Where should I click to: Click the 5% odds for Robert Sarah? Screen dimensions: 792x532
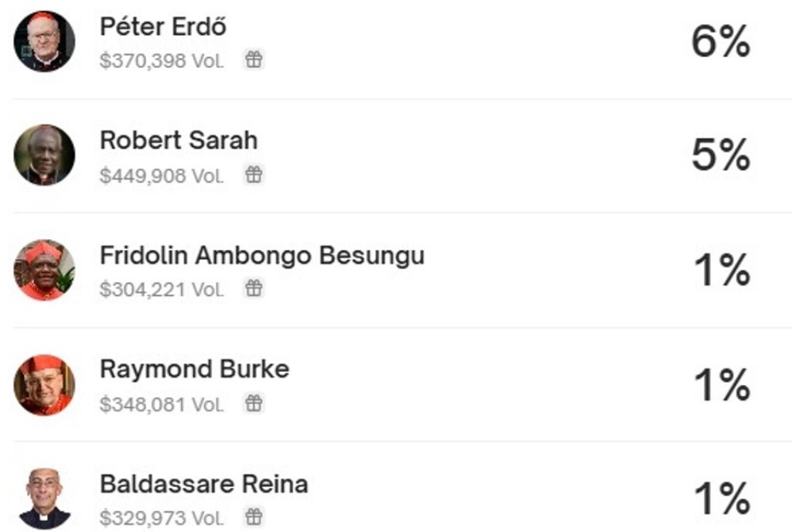[720, 156]
